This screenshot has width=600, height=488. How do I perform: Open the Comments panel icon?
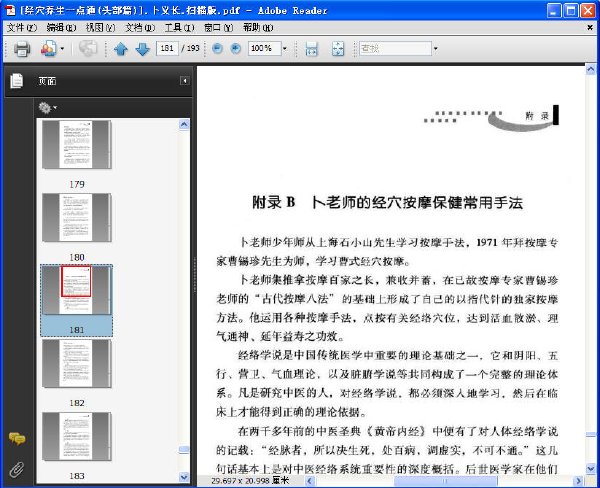(17, 438)
